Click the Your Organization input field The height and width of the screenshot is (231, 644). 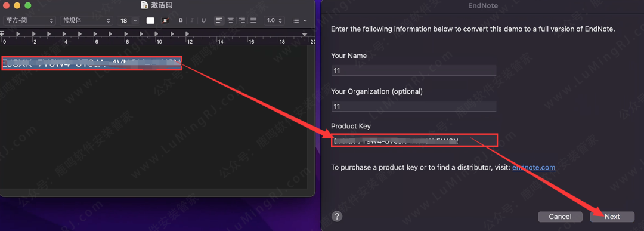(x=414, y=106)
